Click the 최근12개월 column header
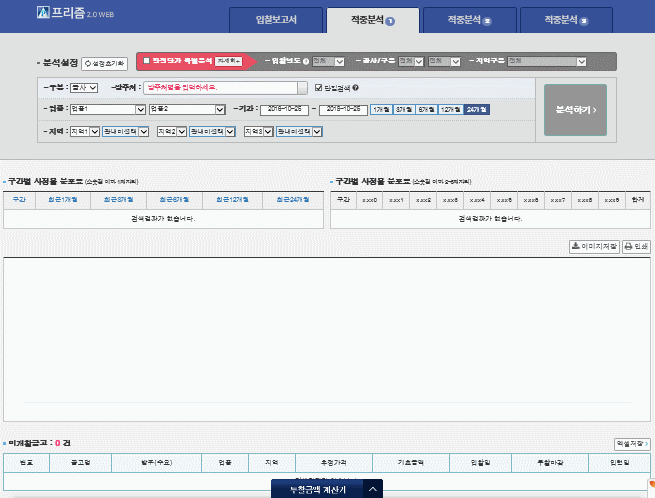Viewport: 655px width, 498px height. point(232,200)
